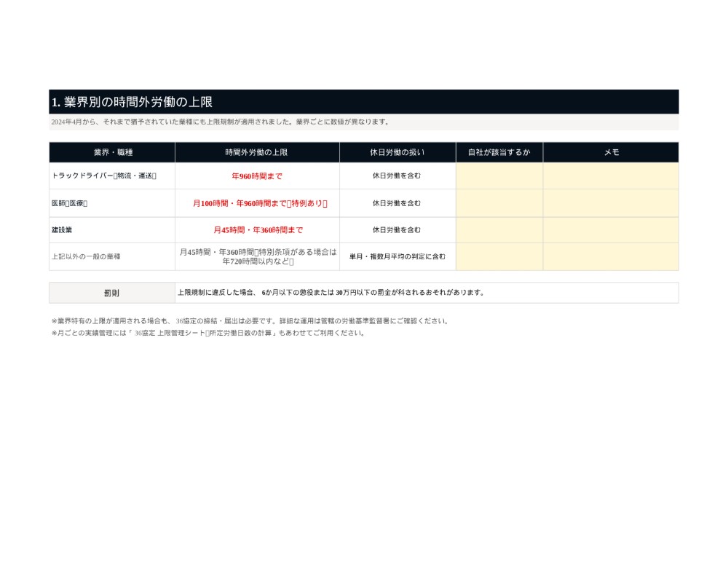Click the footnote starting '※業界特有の上限が適用'
This screenshot has height=563, width=728.
click(250, 321)
